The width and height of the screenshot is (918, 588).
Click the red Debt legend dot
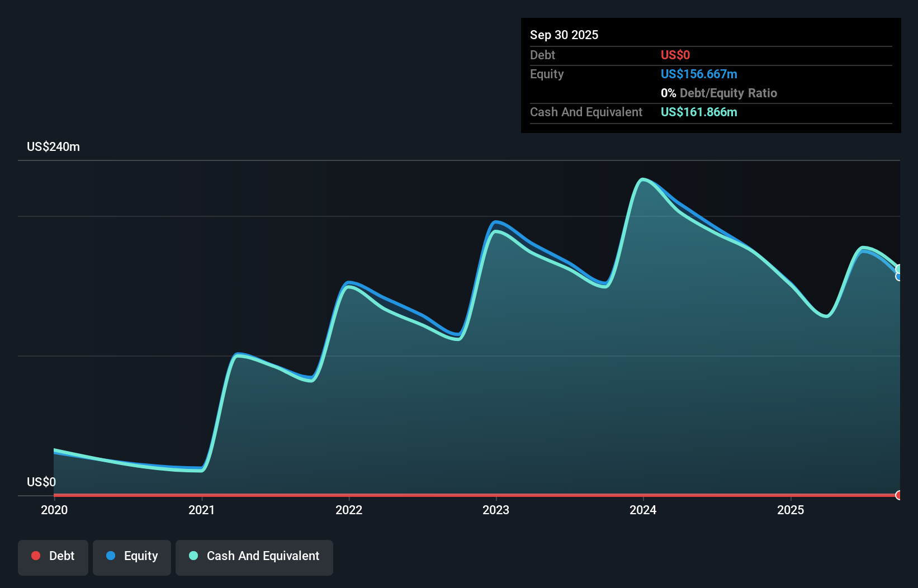tap(35, 556)
